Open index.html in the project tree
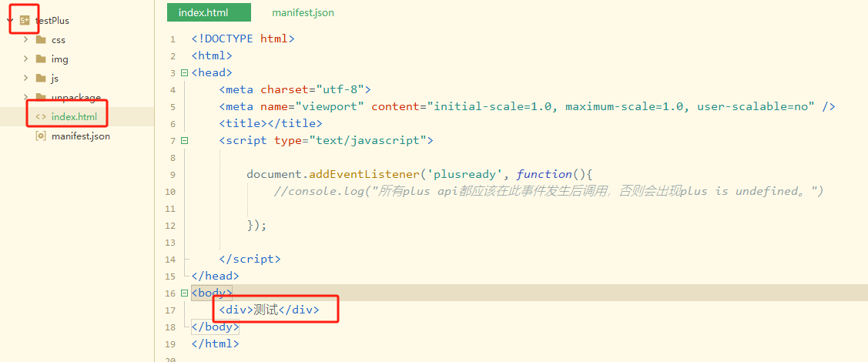The width and height of the screenshot is (868, 362). pyautogui.click(x=74, y=117)
